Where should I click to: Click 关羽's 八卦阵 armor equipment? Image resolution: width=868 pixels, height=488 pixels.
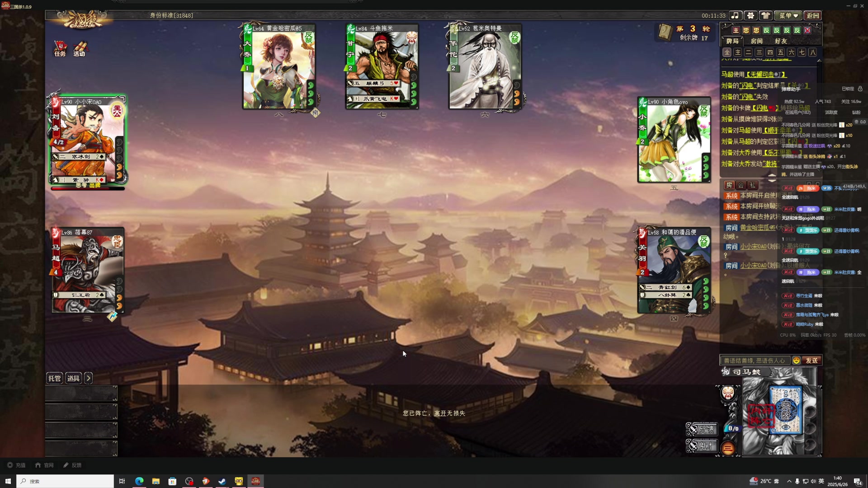[x=666, y=295]
